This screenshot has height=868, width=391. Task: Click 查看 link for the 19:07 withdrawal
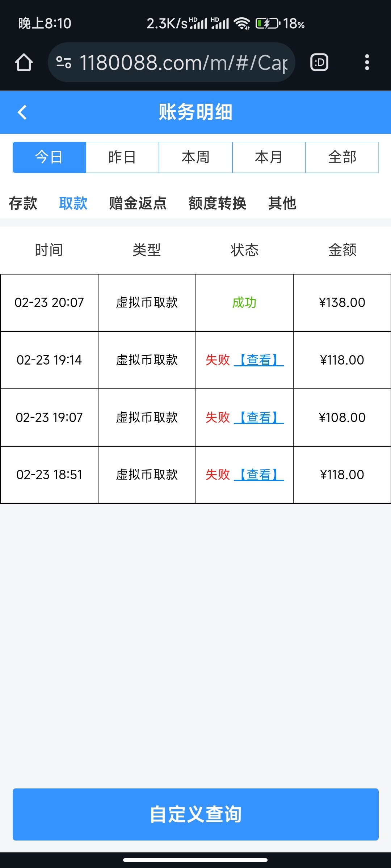259,417
